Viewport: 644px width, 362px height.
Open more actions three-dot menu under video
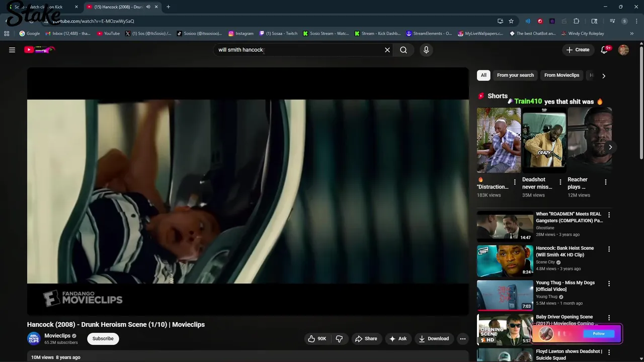[463, 338]
